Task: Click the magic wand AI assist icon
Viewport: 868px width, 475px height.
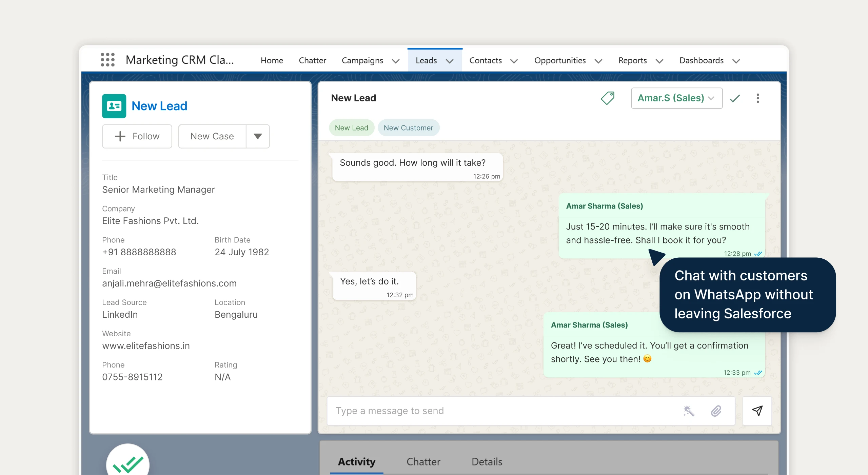Action: click(x=689, y=411)
